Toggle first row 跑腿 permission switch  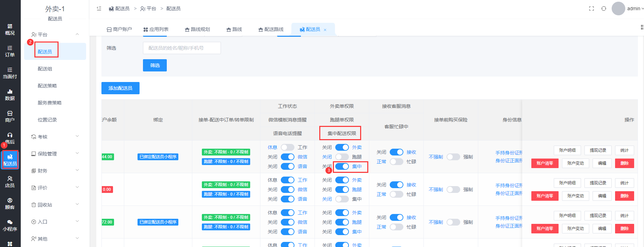click(x=342, y=157)
